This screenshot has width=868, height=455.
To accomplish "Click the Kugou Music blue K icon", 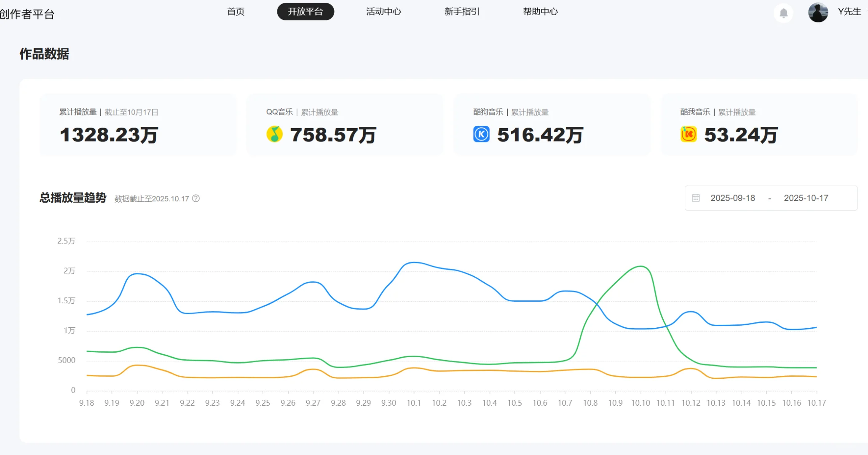I will (481, 134).
